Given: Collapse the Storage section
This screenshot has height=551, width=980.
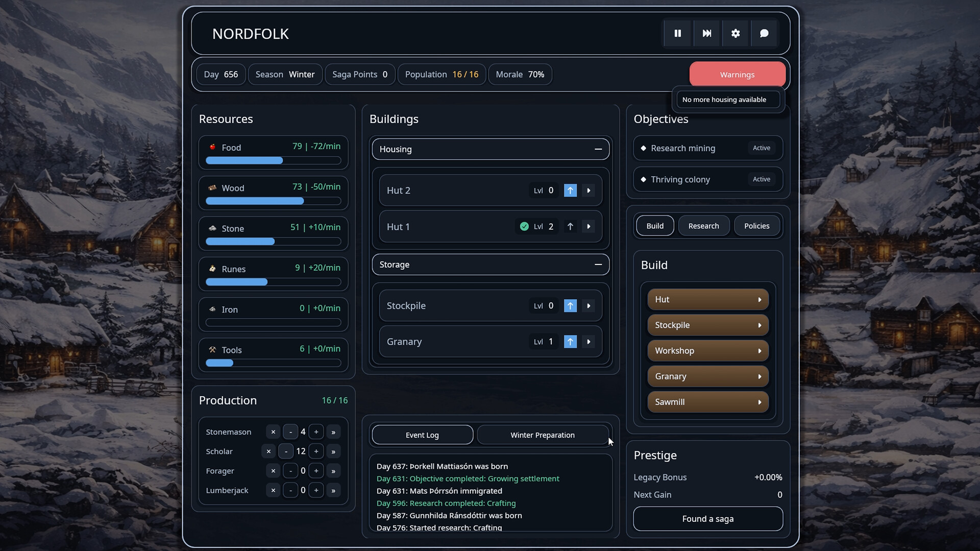Looking at the screenshot, I should (598, 265).
